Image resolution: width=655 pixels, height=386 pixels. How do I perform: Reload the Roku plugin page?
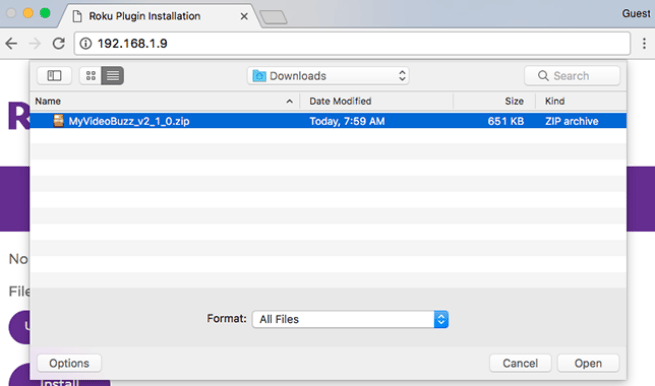tap(58, 43)
